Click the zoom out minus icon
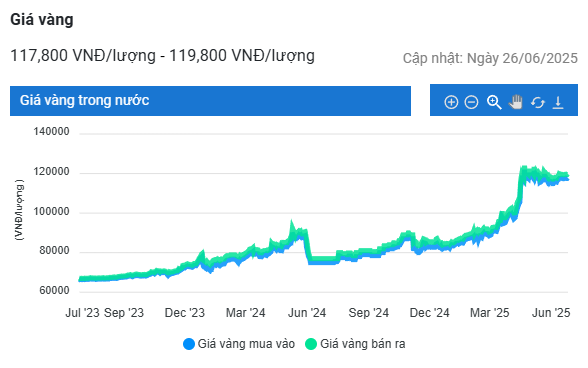The image size is (588, 368). [471, 102]
